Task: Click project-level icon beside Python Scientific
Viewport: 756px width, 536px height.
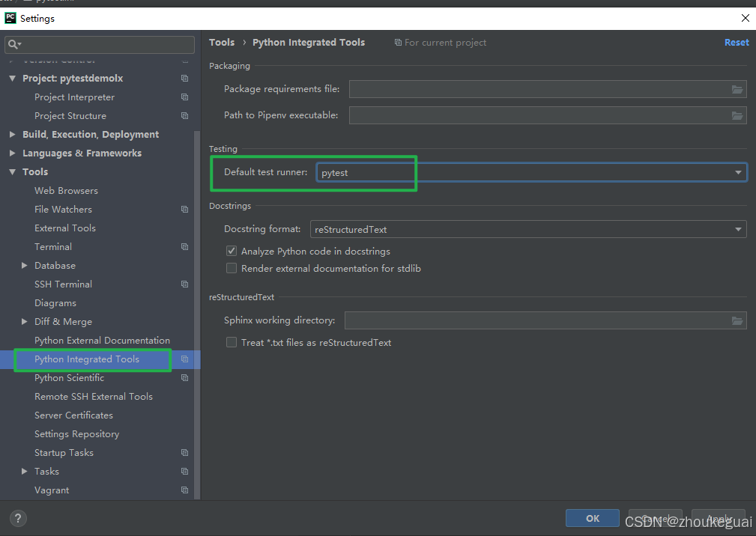Action: click(x=184, y=377)
